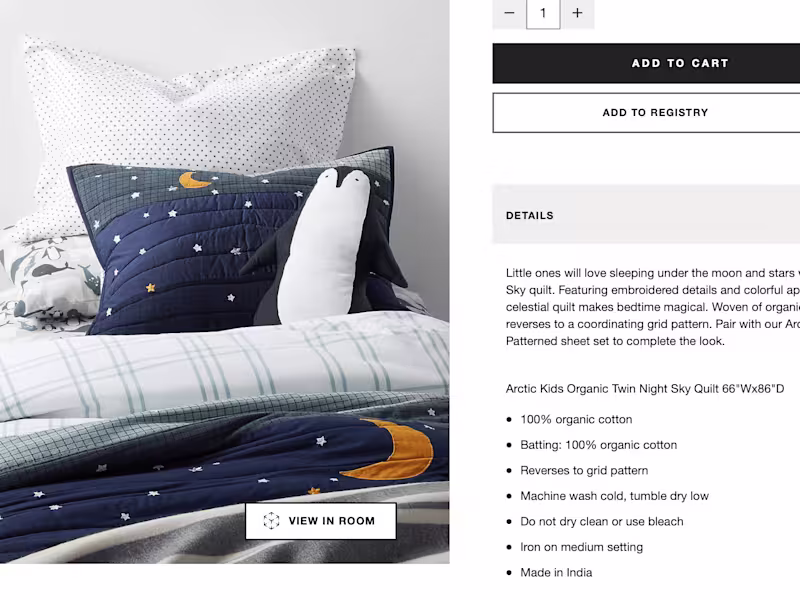
Task: Click the product description paragraph text
Action: (653, 307)
